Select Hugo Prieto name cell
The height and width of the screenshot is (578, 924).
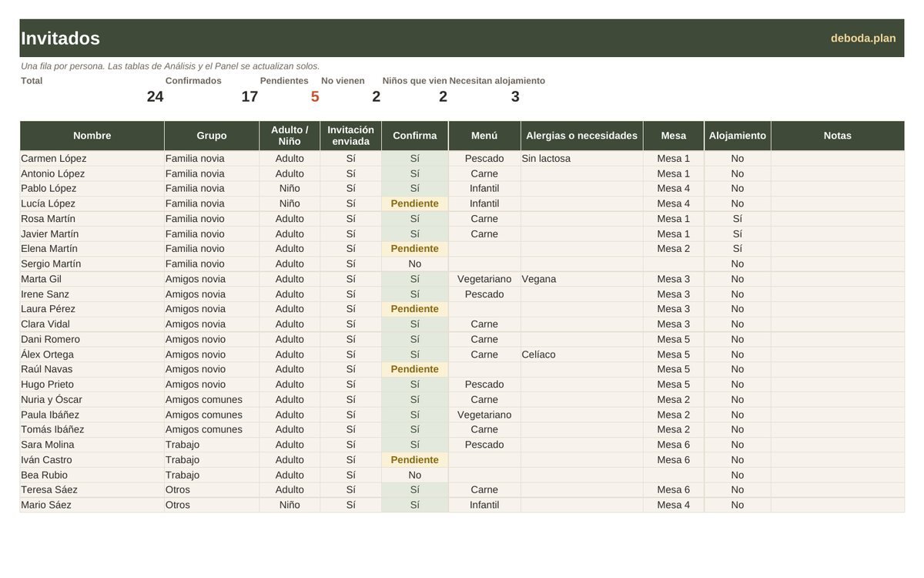[x=92, y=385]
